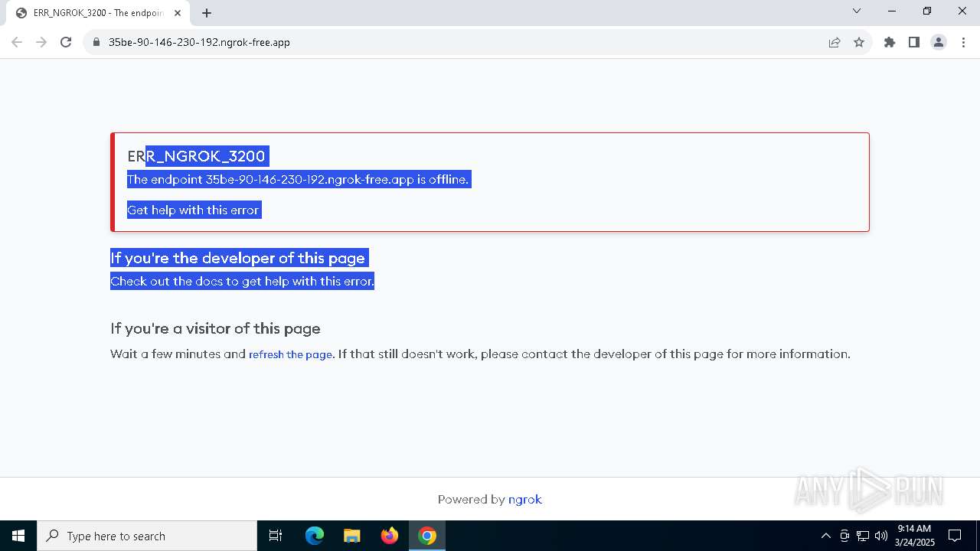Open the Chrome profile avatar

pos(939,42)
